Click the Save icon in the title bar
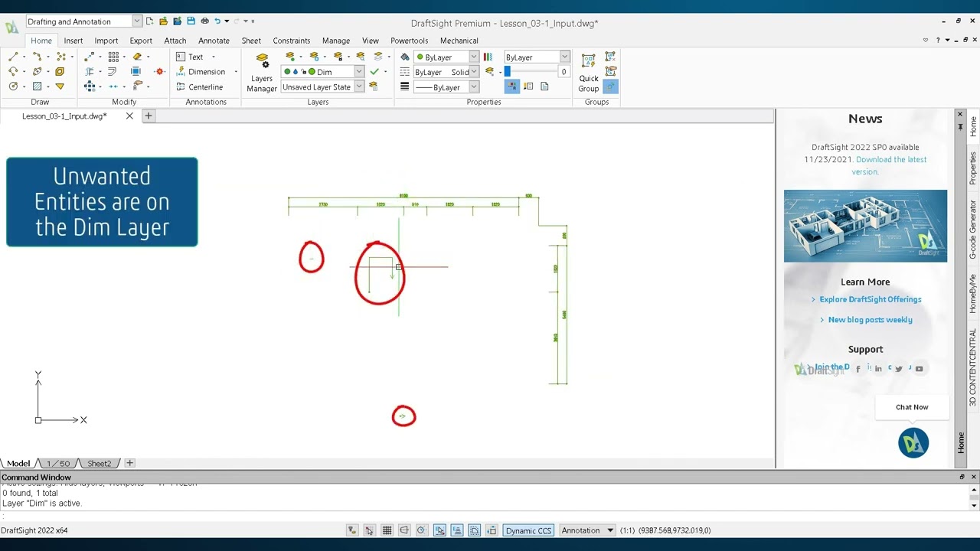980x551 pixels. 191,21
